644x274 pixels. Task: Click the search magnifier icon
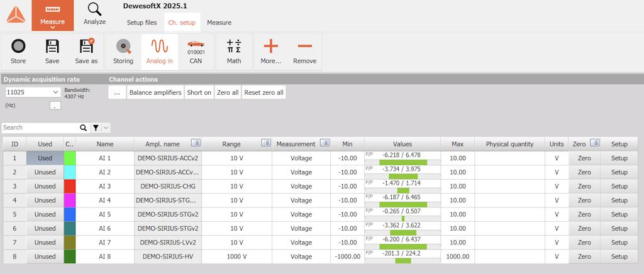(x=84, y=128)
